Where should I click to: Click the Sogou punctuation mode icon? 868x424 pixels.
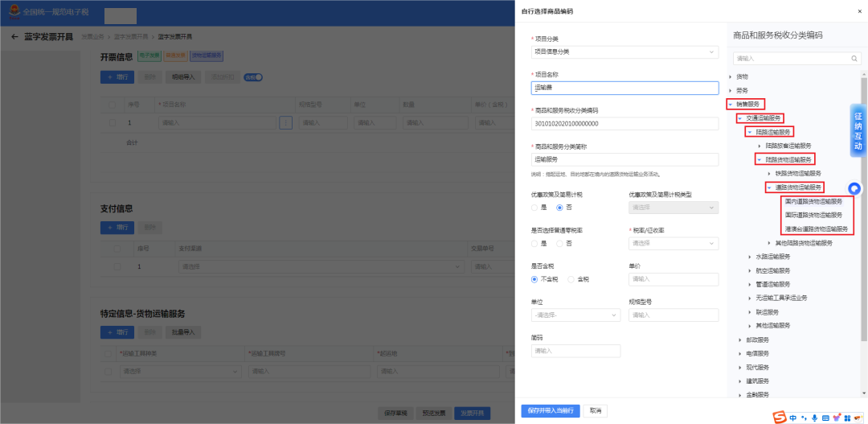(805, 418)
